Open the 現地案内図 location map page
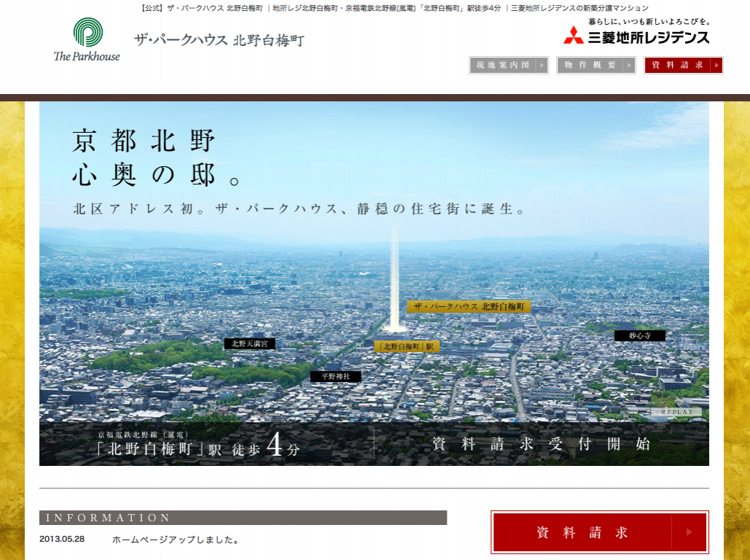The height and width of the screenshot is (560, 750). pyautogui.click(x=502, y=66)
